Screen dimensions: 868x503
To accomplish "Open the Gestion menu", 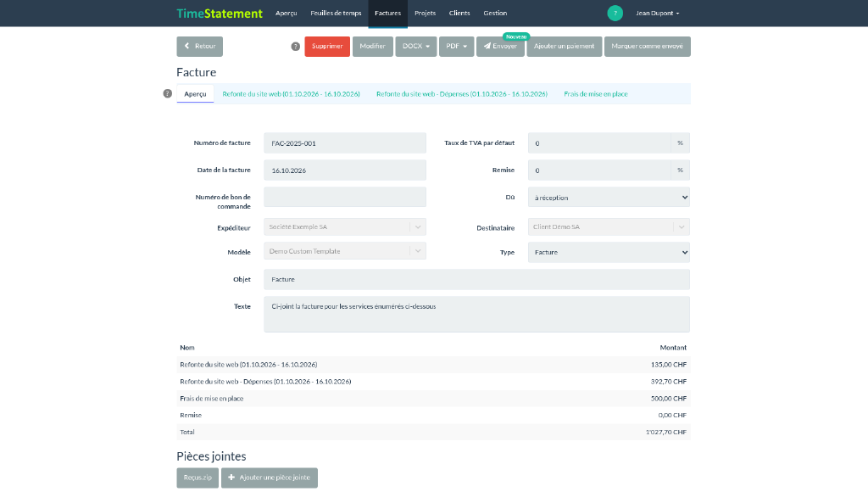I will tap(495, 14).
